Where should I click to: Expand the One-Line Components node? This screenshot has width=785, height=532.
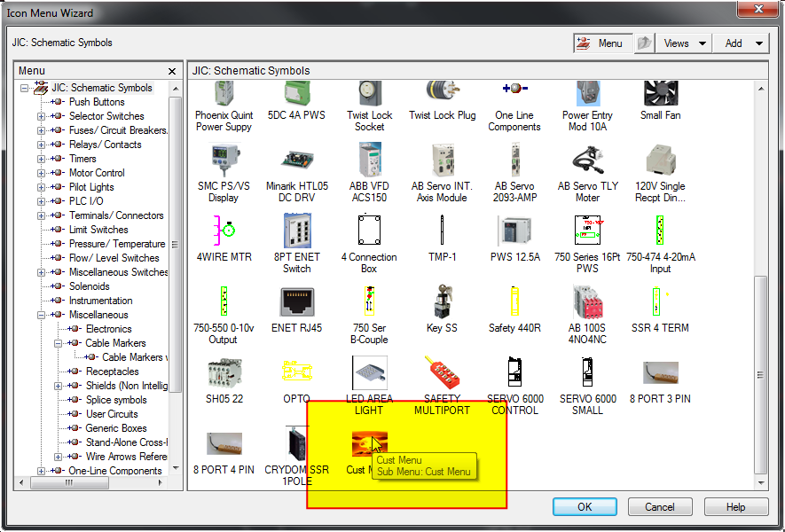[41, 471]
